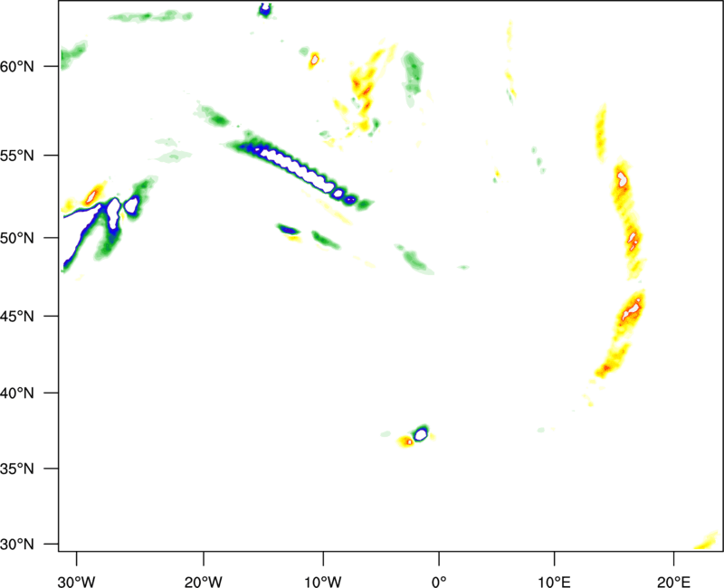The image size is (724, 588).
Task: Click the 20°E longitude label
Action: (x=673, y=582)
